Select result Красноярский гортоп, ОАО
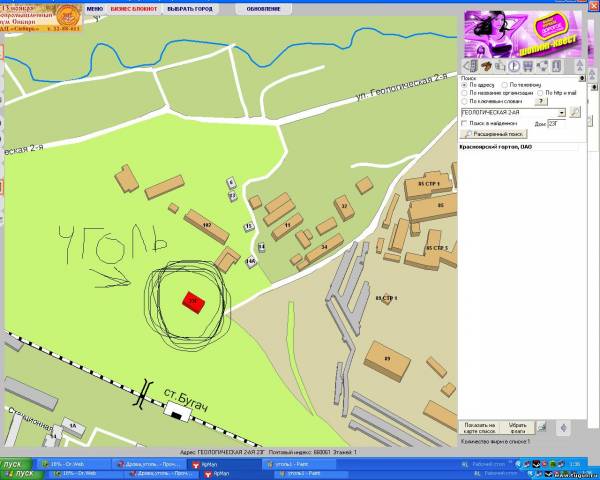 coord(496,147)
